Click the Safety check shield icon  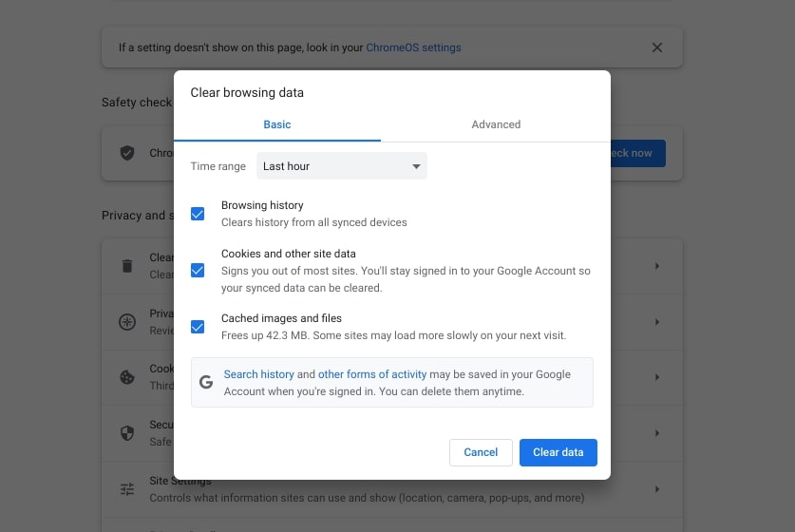[127, 153]
